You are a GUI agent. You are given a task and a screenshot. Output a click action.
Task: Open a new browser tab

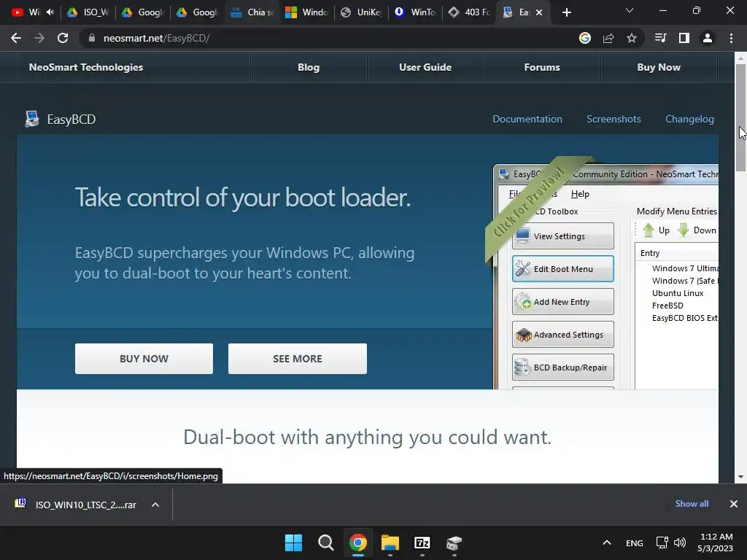[x=566, y=12]
